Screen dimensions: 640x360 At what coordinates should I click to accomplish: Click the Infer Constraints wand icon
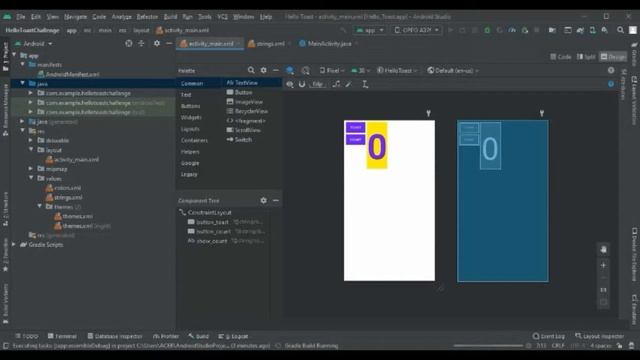tap(348, 84)
